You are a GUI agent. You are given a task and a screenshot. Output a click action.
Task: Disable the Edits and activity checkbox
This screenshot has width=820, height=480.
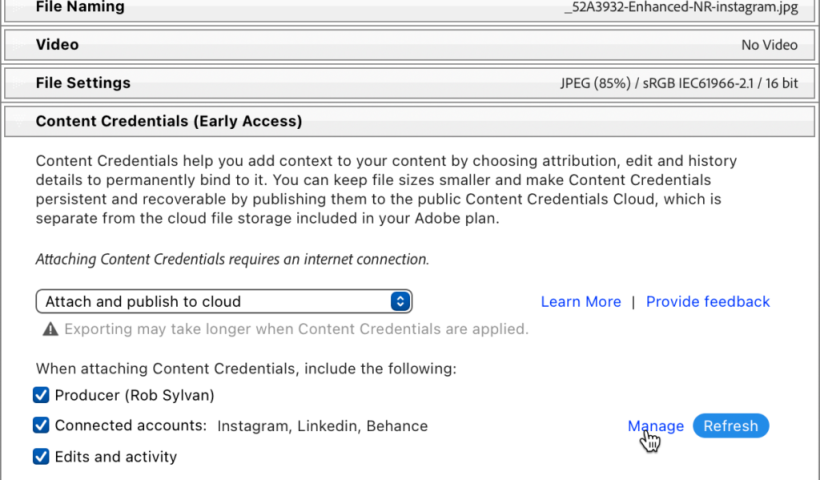pyautogui.click(x=41, y=456)
